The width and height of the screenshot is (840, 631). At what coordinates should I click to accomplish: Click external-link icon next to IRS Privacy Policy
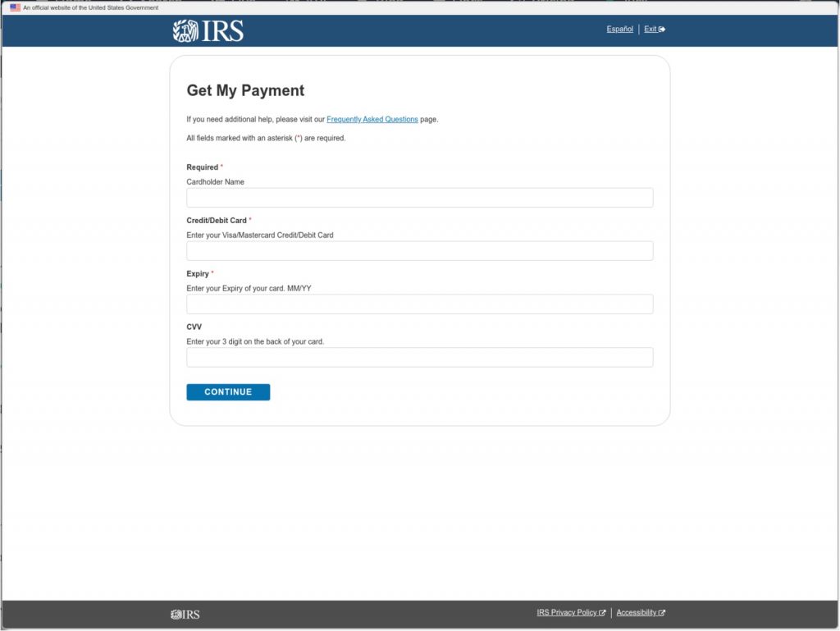603,613
